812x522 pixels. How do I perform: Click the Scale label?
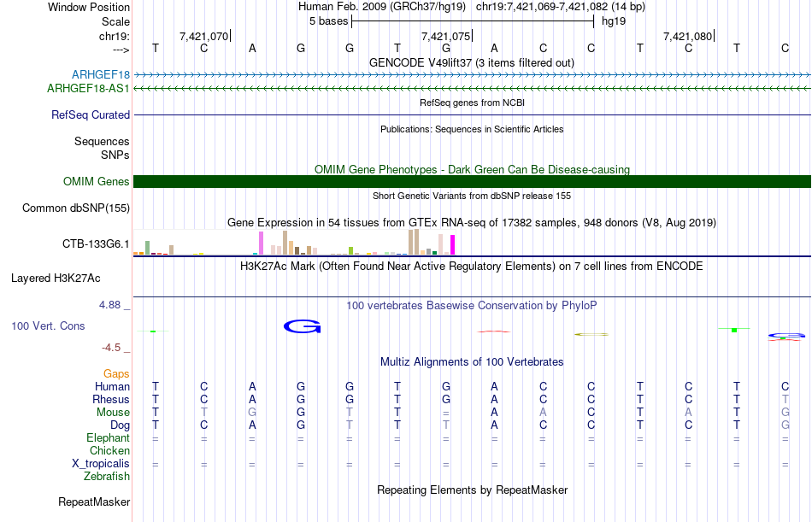point(116,21)
